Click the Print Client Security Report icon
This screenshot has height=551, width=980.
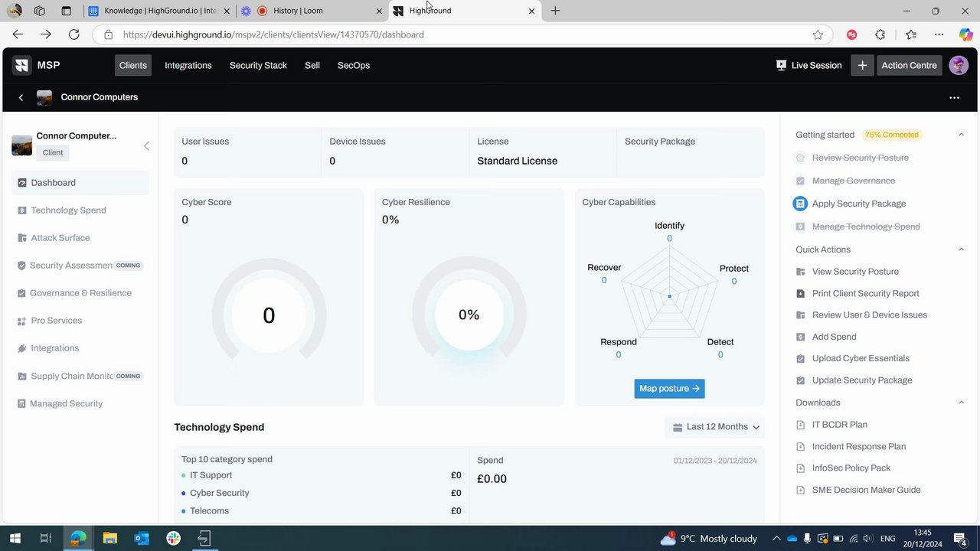click(x=801, y=293)
